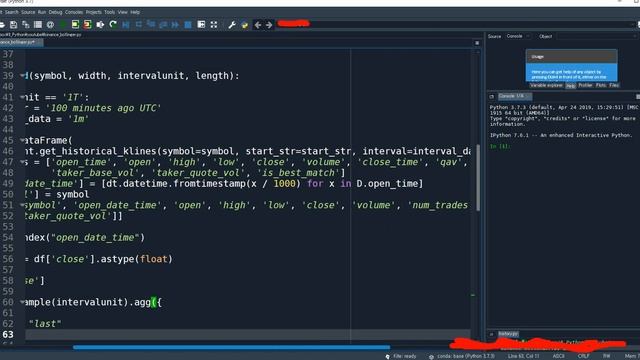
Task: Collapse the code fold at line 45
Action: tap(22, 140)
